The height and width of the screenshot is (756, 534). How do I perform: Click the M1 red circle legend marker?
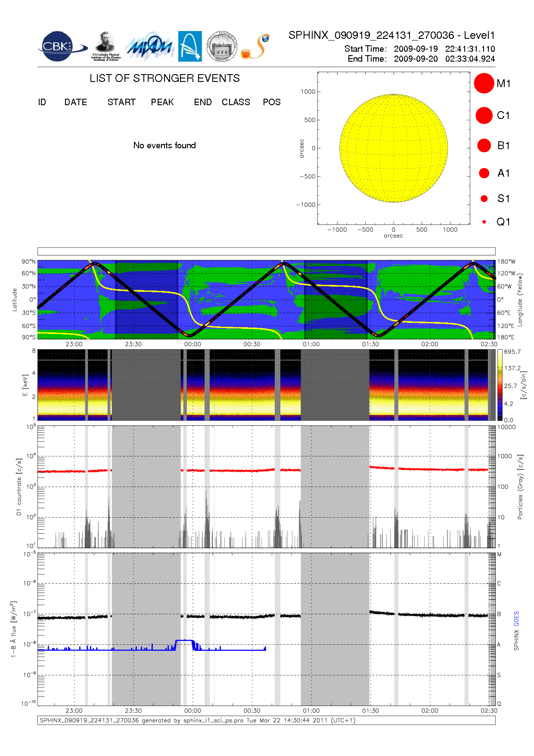(484, 83)
